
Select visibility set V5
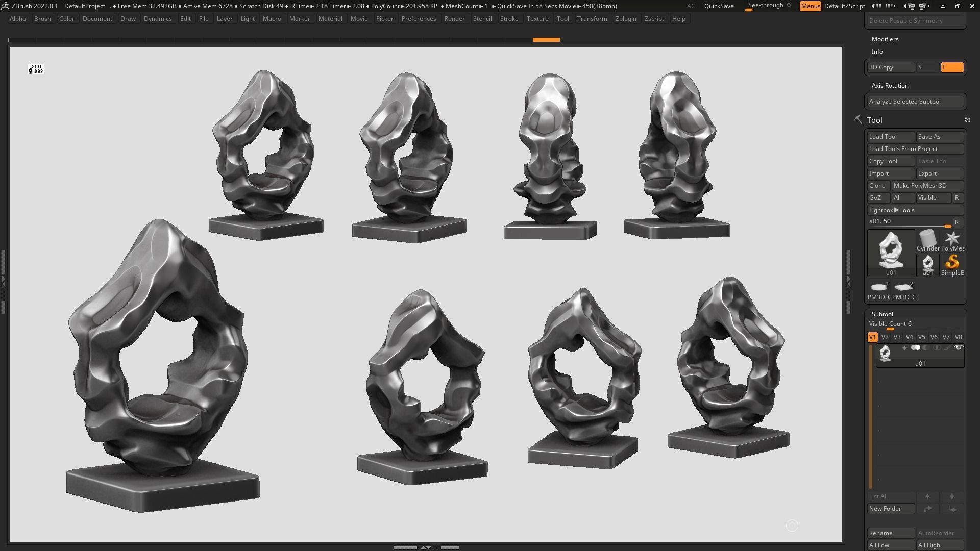coord(921,337)
